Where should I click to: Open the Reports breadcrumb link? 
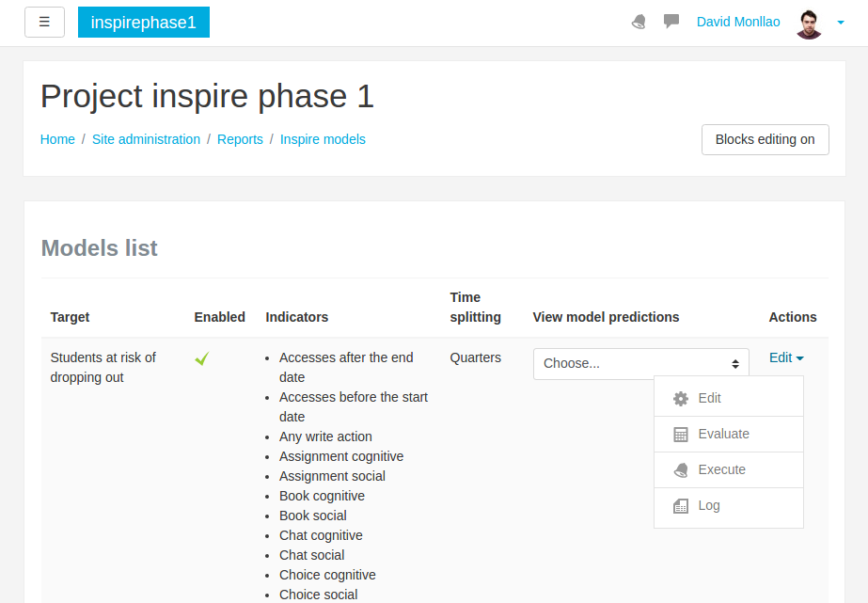240,139
